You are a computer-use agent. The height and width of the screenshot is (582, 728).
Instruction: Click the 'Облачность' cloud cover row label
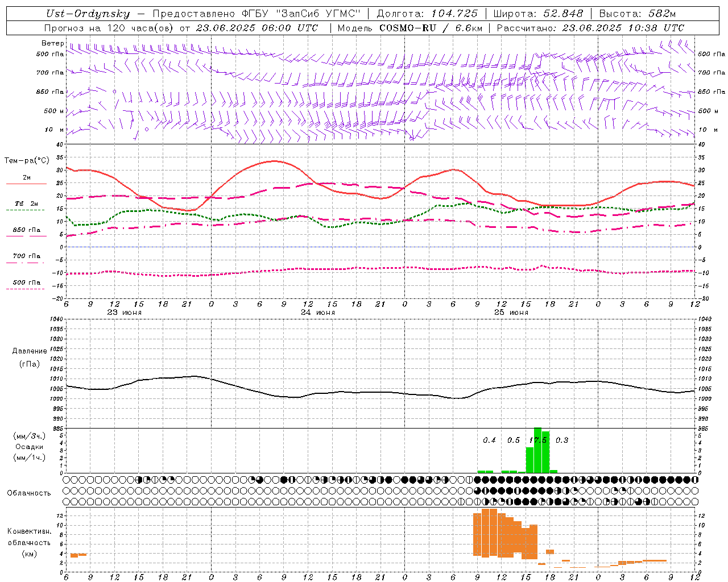tap(29, 493)
